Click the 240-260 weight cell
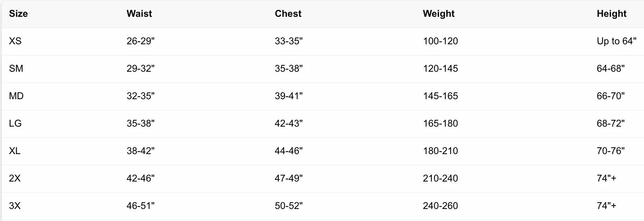Image resolution: width=644 pixels, height=221 pixels. point(440,206)
